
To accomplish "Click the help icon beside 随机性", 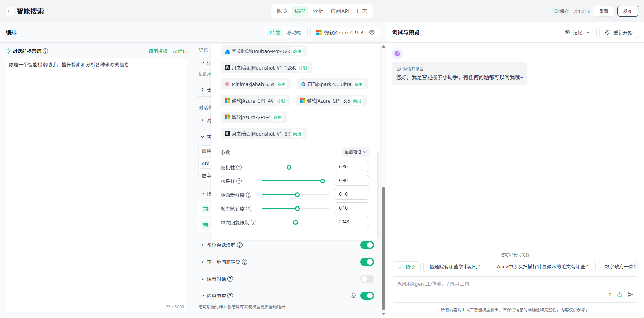I will (239, 167).
